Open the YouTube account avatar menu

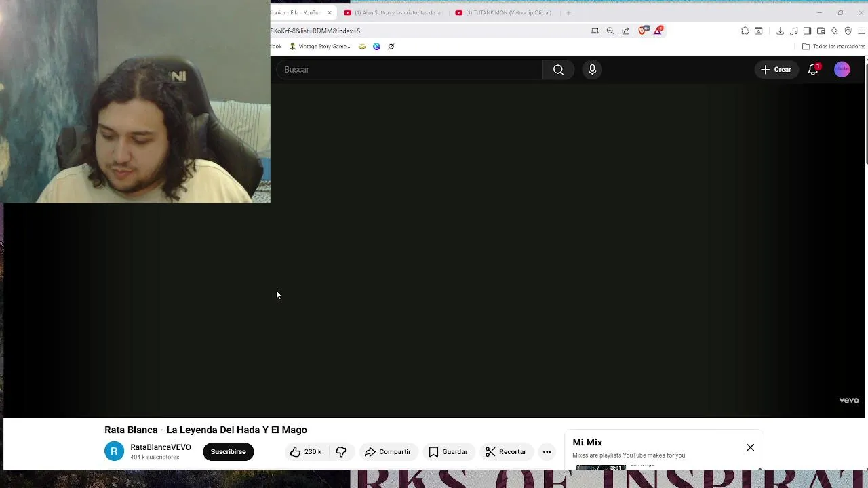click(x=842, y=69)
